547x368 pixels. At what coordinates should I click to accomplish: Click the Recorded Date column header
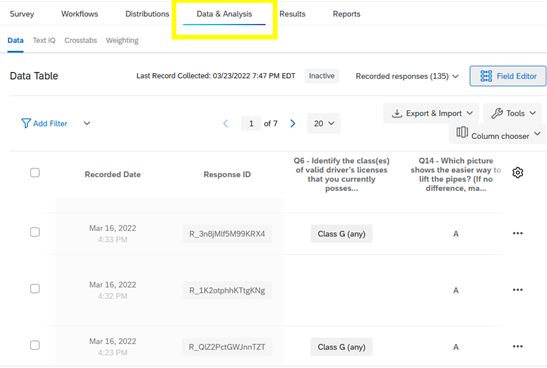[x=113, y=174]
